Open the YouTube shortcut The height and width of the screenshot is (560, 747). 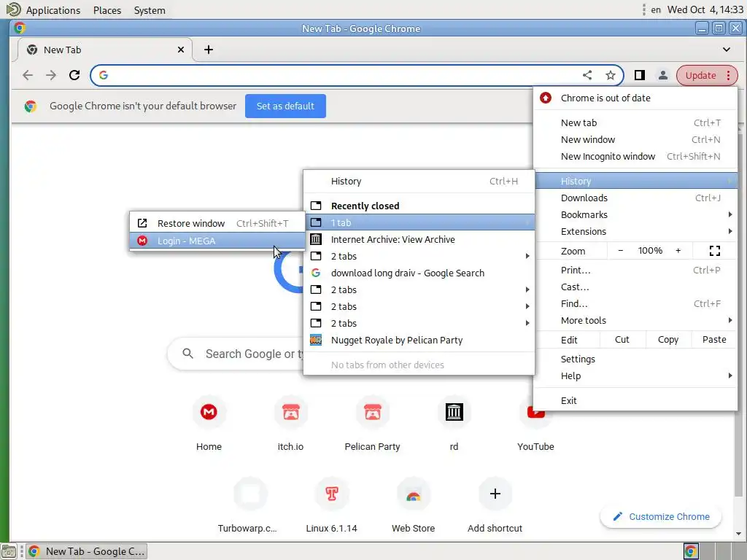(x=535, y=419)
